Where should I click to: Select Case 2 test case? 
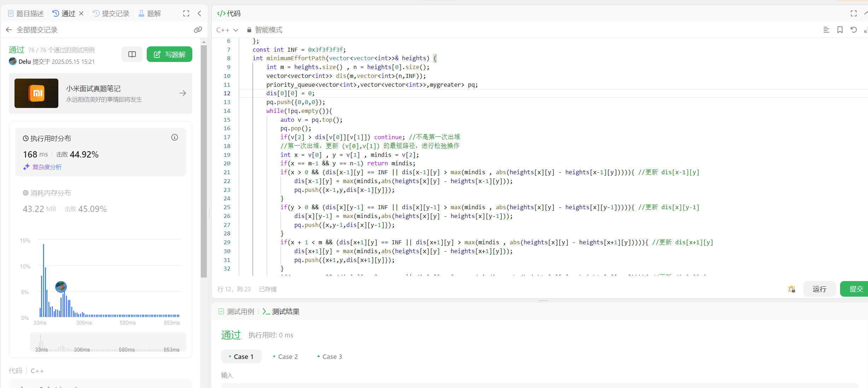pos(285,356)
